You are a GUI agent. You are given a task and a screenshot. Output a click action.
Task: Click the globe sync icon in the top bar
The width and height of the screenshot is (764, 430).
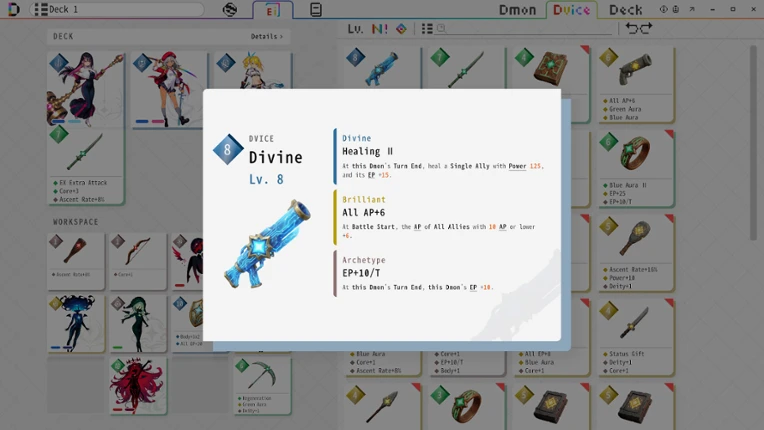(229, 10)
